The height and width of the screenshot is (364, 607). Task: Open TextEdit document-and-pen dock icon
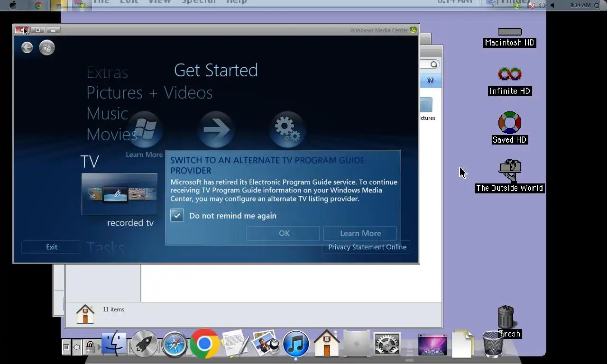click(x=235, y=343)
